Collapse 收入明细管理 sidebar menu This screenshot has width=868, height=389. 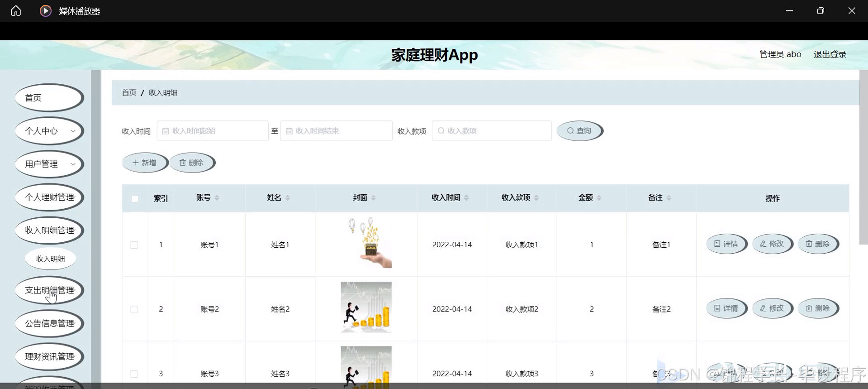click(x=49, y=230)
